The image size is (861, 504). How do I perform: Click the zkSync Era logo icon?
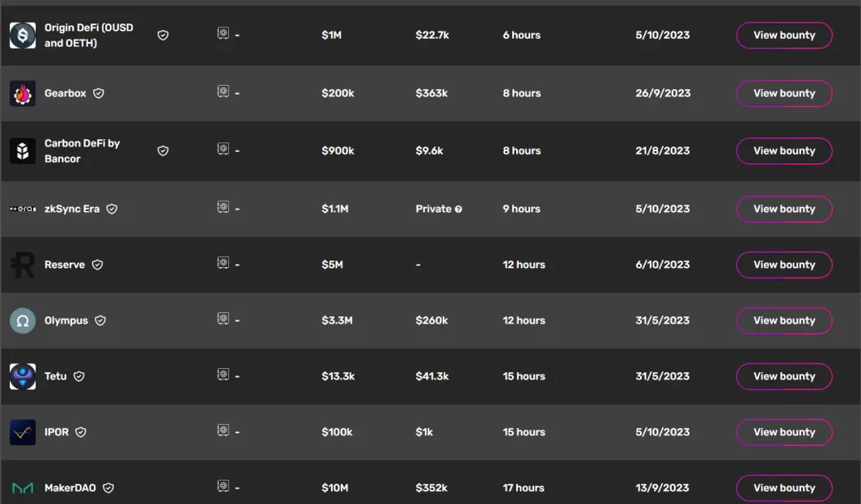click(23, 209)
